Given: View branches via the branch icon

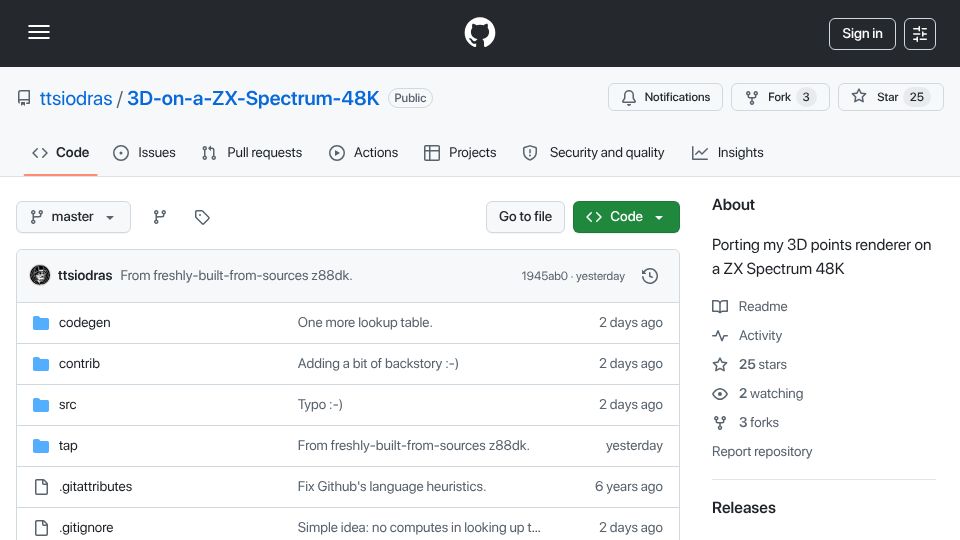Looking at the screenshot, I should point(160,217).
